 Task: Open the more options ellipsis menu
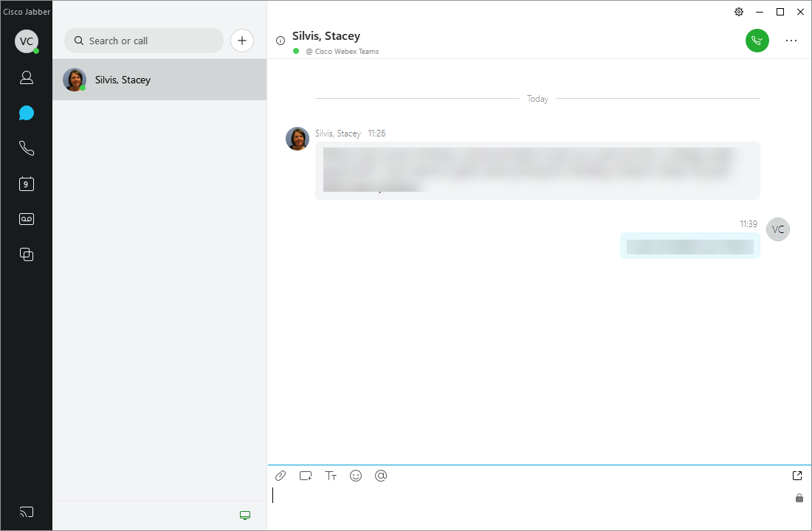point(791,41)
